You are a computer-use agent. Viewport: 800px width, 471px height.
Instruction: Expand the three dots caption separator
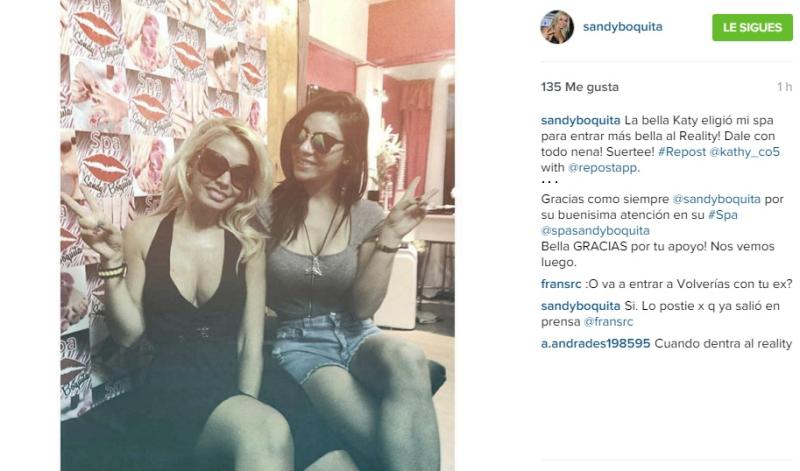tap(549, 182)
